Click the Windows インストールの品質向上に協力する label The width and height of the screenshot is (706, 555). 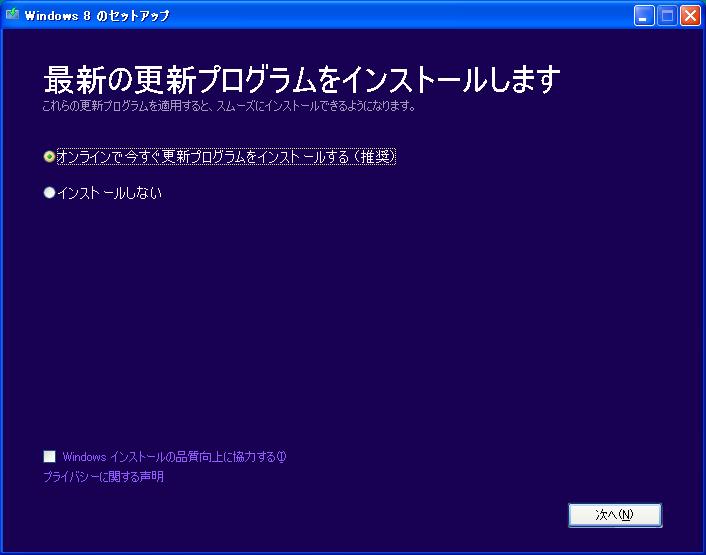coord(174,457)
